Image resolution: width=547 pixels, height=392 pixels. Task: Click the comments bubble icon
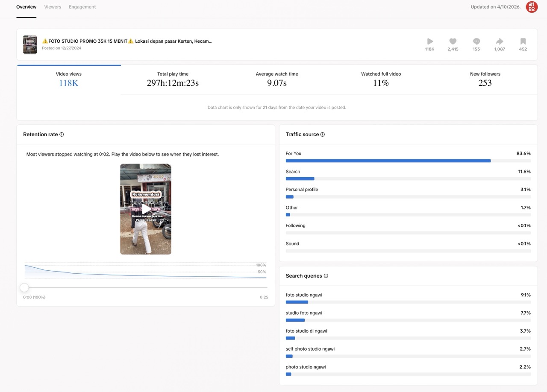coord(476,41)
